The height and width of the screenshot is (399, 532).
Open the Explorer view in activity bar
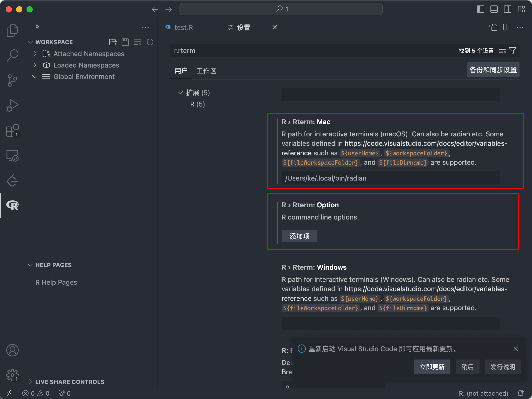tap(12, 30)
